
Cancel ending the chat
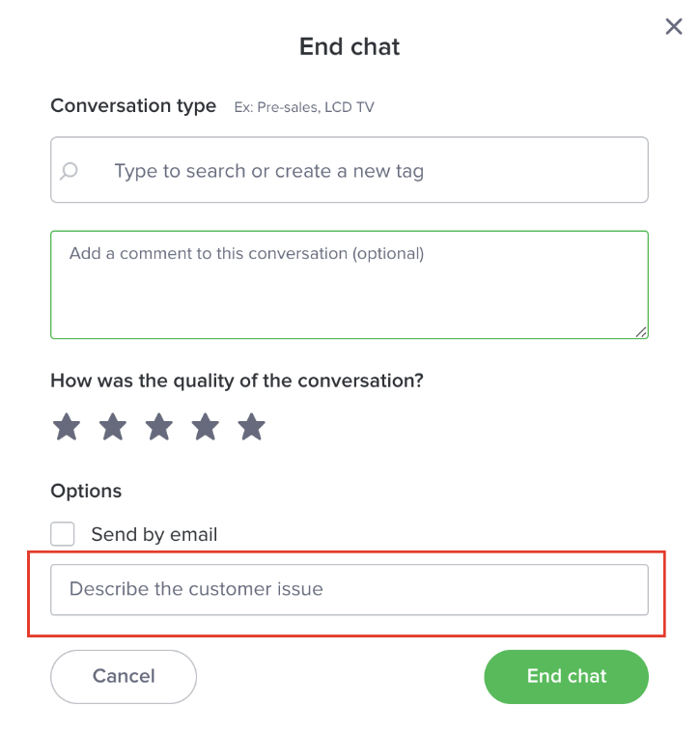(x=124, y=676)
